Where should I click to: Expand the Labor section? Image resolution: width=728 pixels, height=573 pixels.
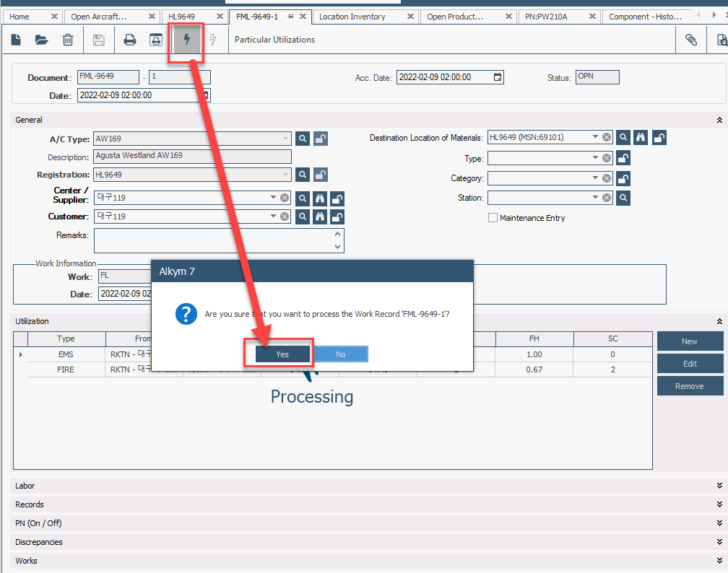point(719,486)
